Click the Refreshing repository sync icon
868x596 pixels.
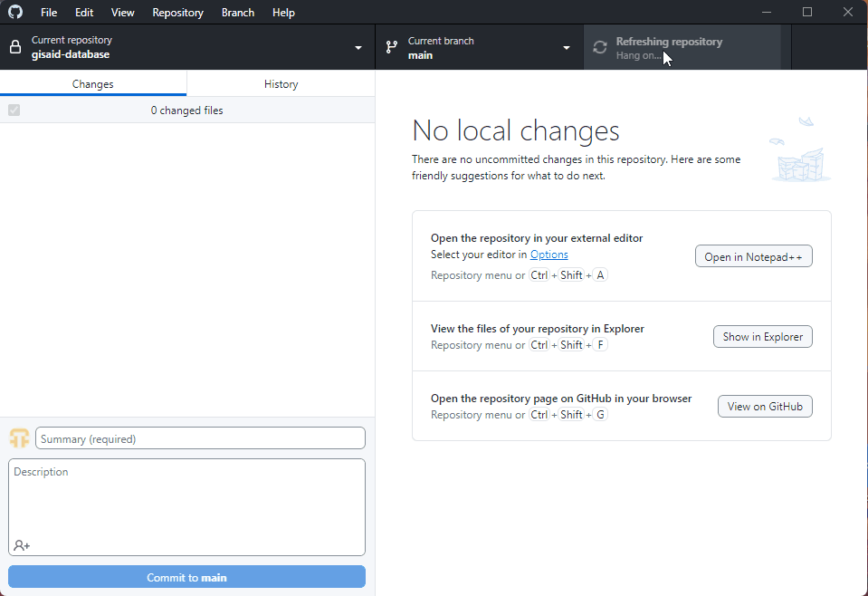(599, 47)
